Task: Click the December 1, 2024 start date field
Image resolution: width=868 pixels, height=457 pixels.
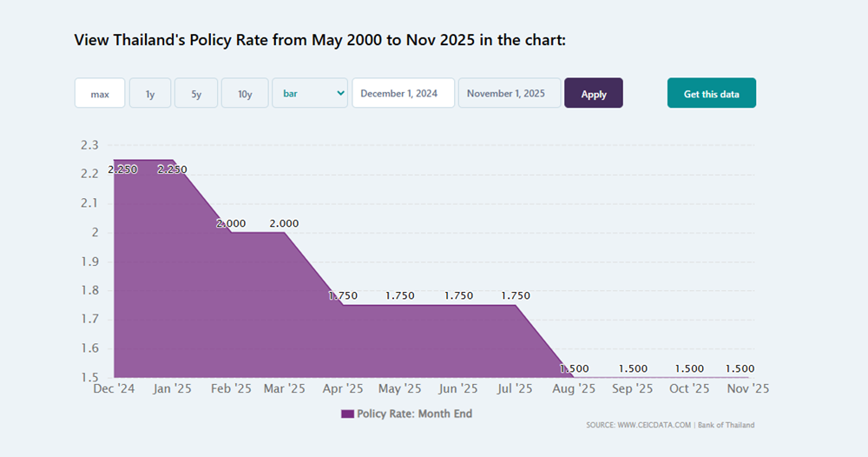Action: [x=404, y=94]
